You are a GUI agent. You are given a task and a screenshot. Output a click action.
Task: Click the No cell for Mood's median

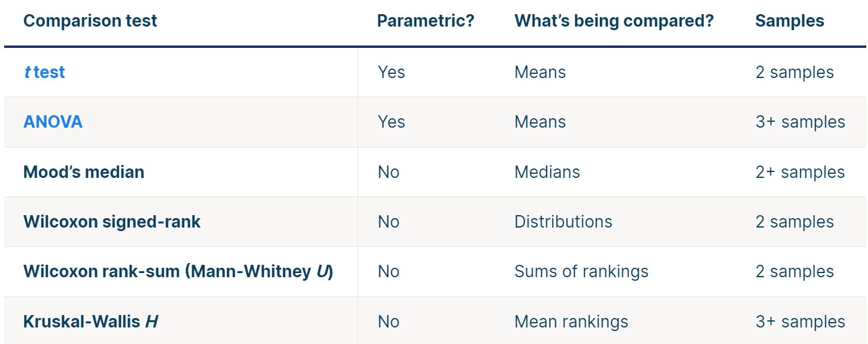click(389, 172)
